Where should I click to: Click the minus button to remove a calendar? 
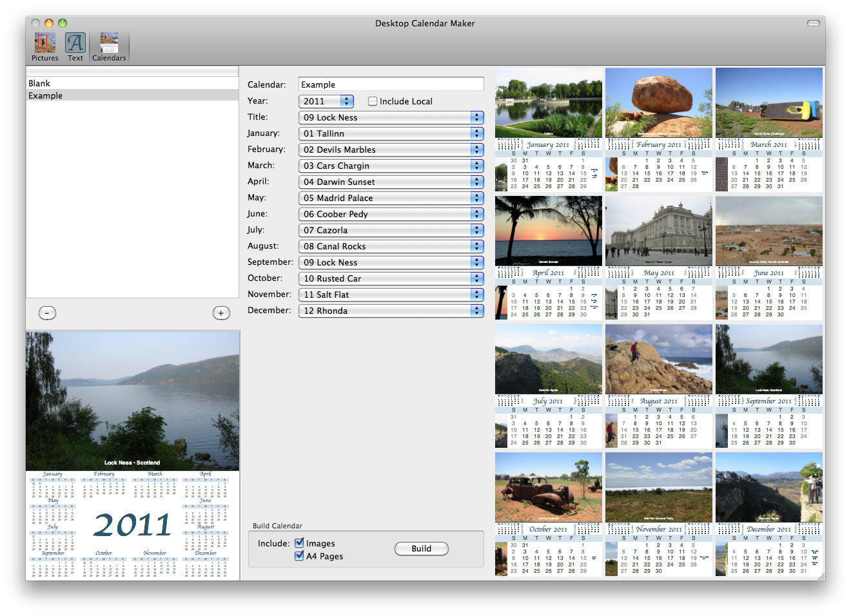point(46,313)
